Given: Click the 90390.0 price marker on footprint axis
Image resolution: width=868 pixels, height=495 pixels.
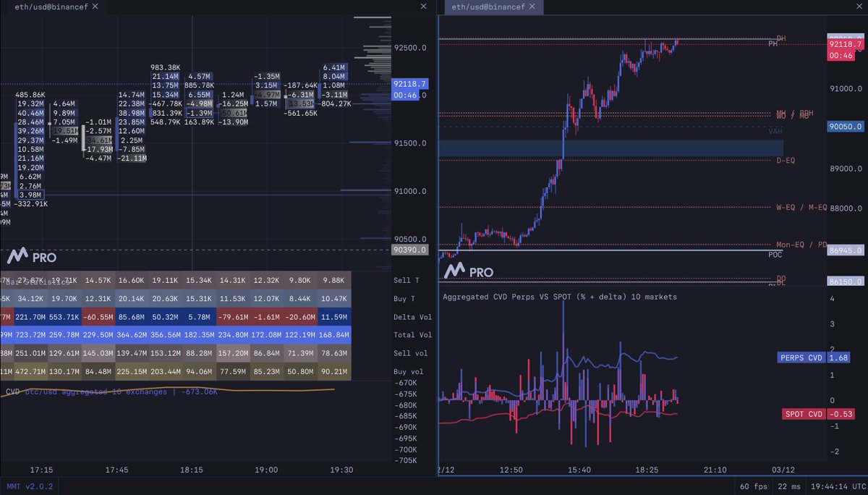Looking at the screenshot, I should (410, 250).
